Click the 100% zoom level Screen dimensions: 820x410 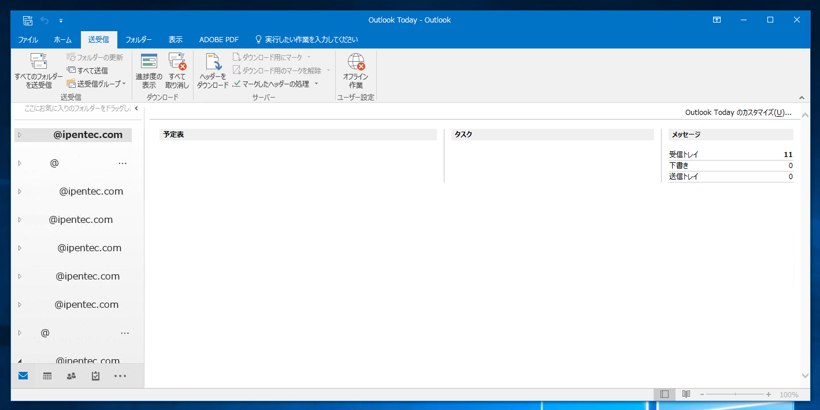[789, 394]
